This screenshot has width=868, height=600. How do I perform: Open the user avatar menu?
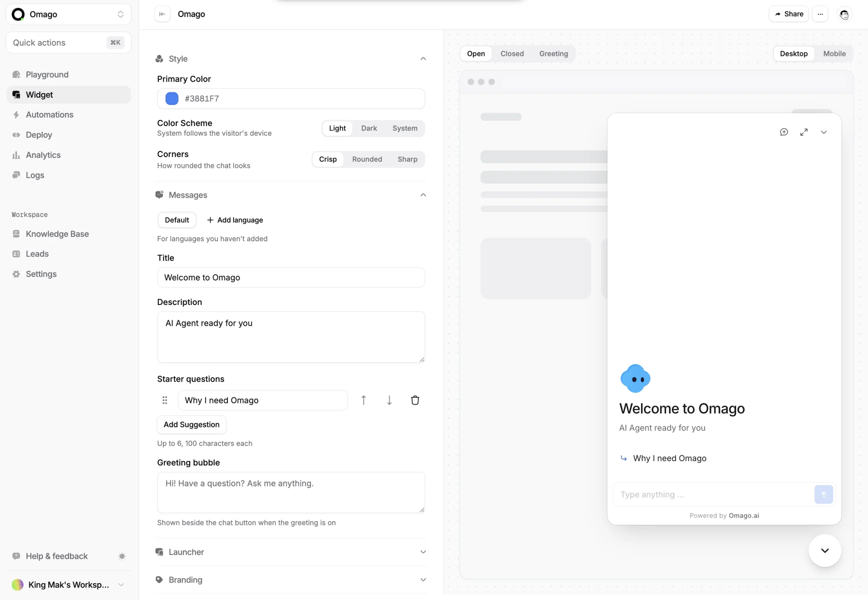[844, 14]
